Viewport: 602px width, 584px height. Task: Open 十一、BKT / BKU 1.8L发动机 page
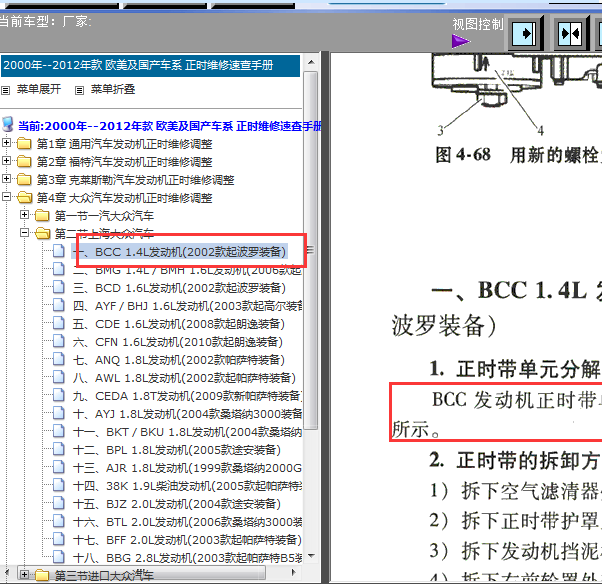(187, 432)
